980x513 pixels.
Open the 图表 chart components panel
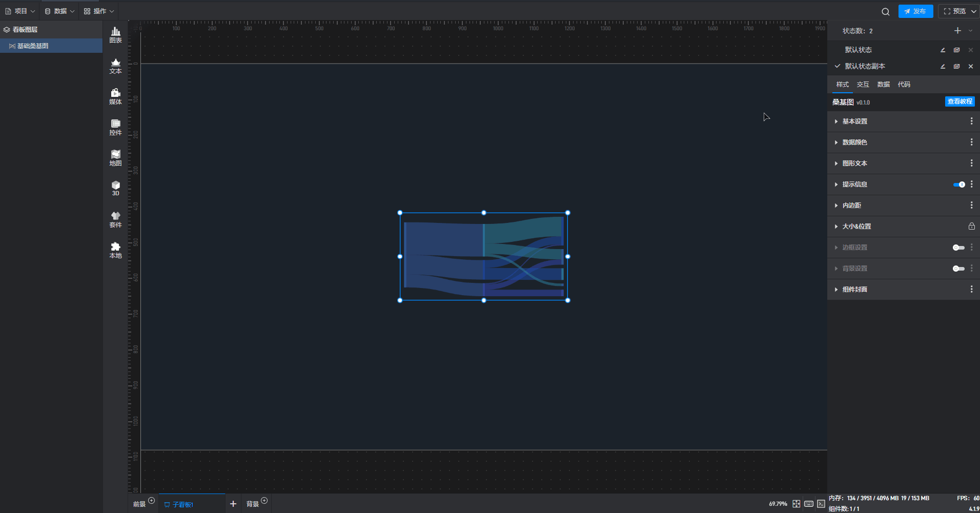click(x=115, y=35)
